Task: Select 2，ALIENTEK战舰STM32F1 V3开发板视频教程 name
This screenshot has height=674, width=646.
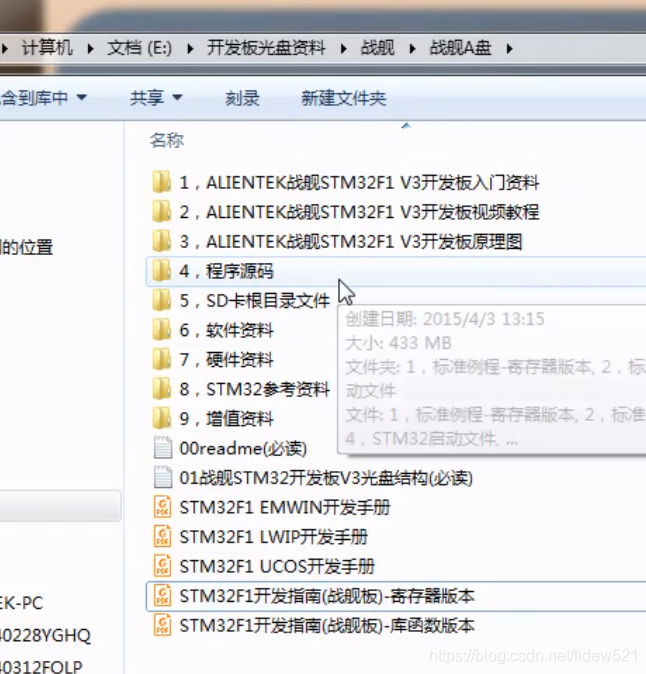Action: [x=359, y=212]
